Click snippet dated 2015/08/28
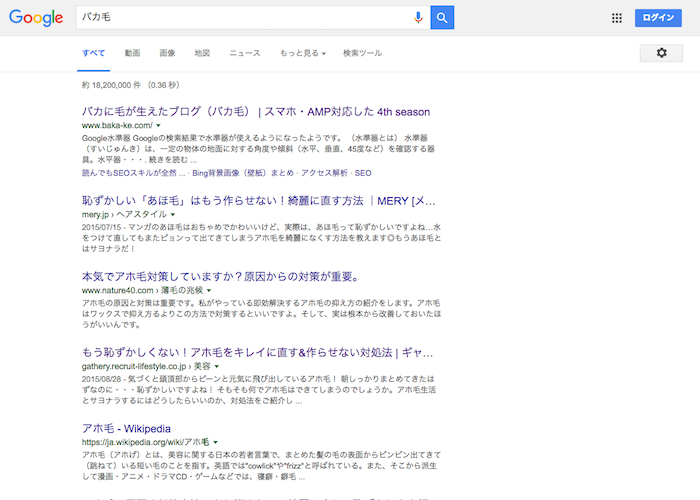This screenshot has width=700, height=500. [259, 390]
